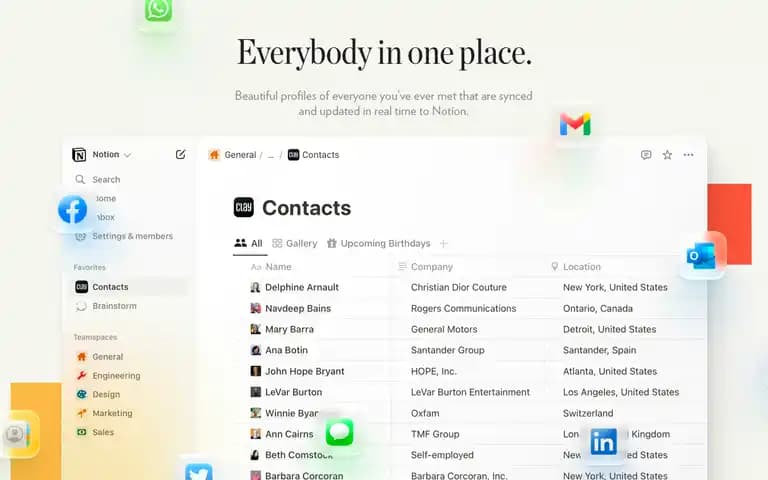Open the Delphine Arnault row

point(302,287)
